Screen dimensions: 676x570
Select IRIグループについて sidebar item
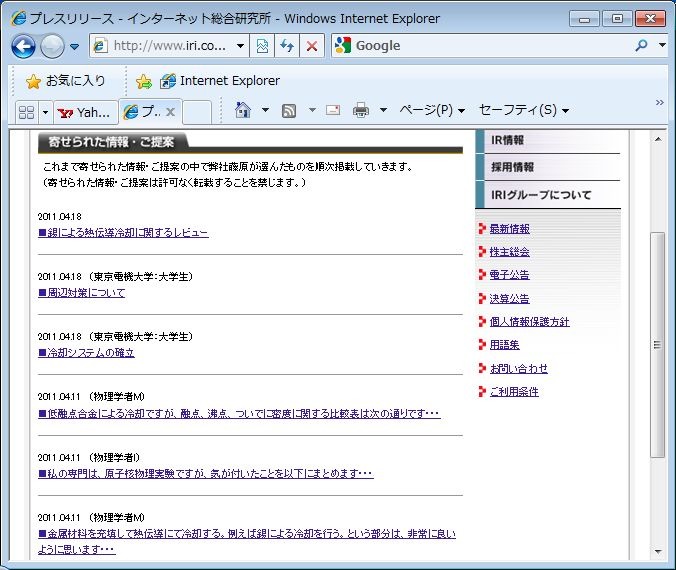[548, 195]
